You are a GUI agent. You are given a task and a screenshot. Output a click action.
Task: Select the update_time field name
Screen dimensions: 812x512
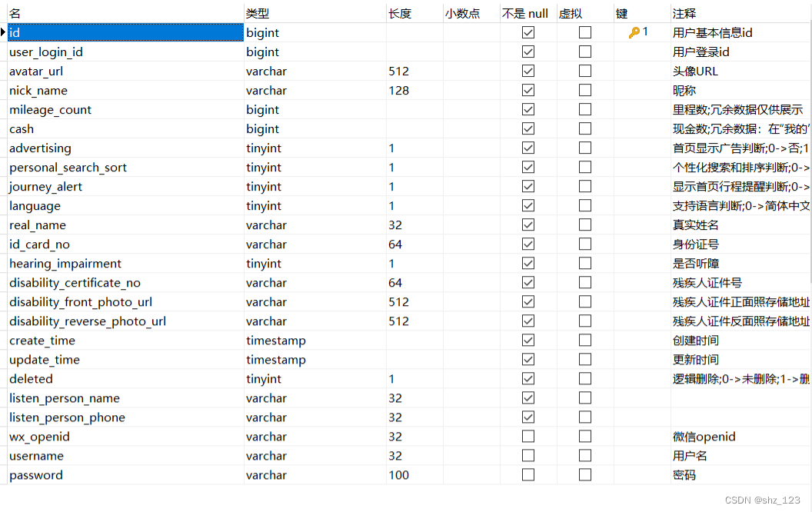(45, 359)
